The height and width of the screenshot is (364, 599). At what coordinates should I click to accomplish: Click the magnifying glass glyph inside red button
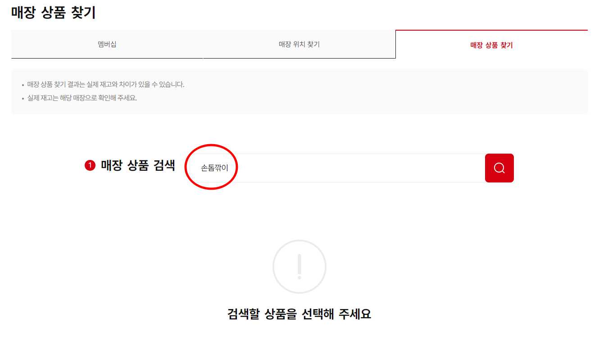pos(499,168)
